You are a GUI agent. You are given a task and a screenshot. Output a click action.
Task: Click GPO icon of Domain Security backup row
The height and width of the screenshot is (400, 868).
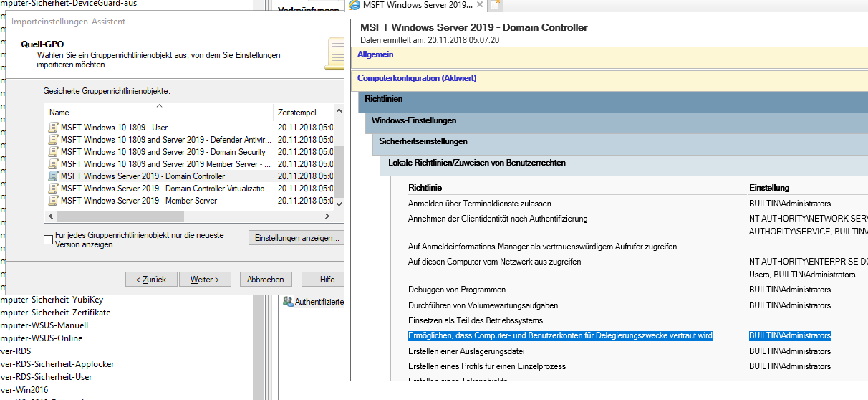pyautogui.click(x=53, y=152)
